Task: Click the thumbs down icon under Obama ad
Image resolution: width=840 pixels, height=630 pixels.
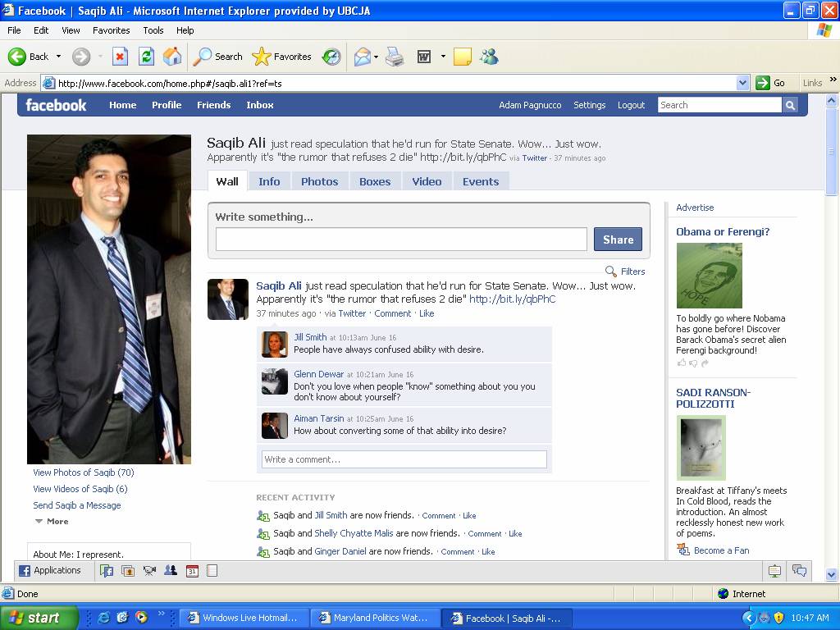Action: click(693, 363)
